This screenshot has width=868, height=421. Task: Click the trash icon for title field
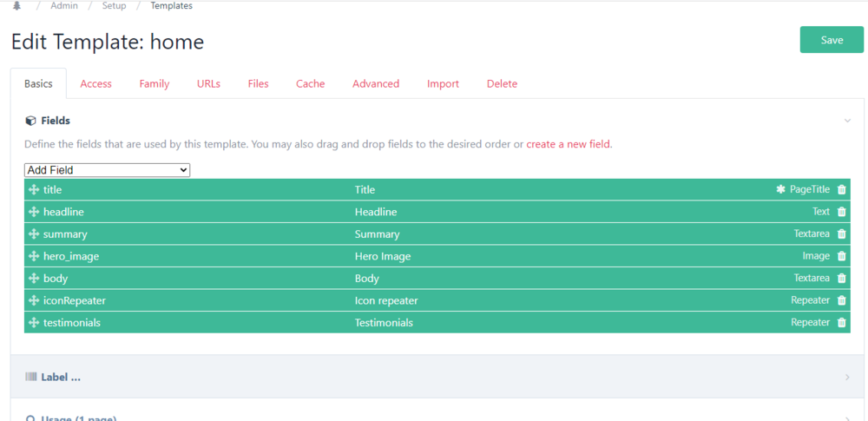(841, 189)
